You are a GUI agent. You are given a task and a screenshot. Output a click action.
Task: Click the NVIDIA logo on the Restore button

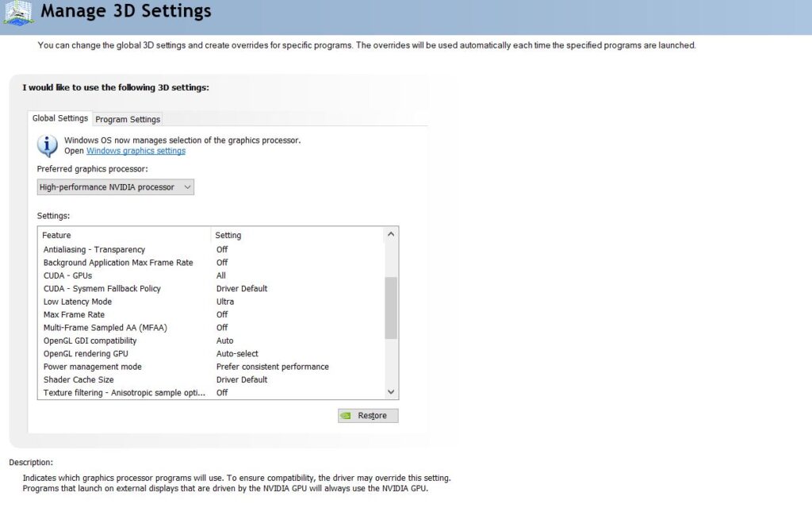coord(346,416)
